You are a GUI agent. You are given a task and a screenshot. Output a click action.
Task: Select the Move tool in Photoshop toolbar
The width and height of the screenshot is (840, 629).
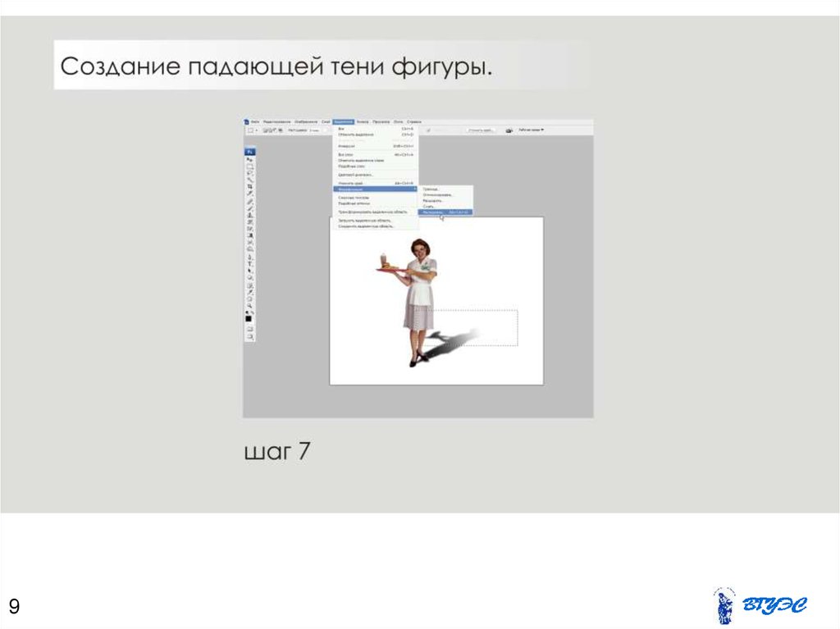click(249, 160)
